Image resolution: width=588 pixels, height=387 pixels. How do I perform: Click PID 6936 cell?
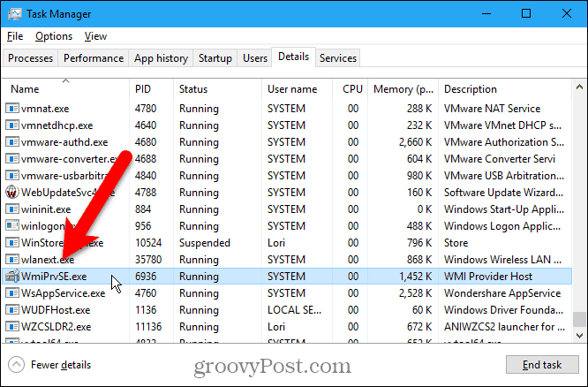[146, 277]
